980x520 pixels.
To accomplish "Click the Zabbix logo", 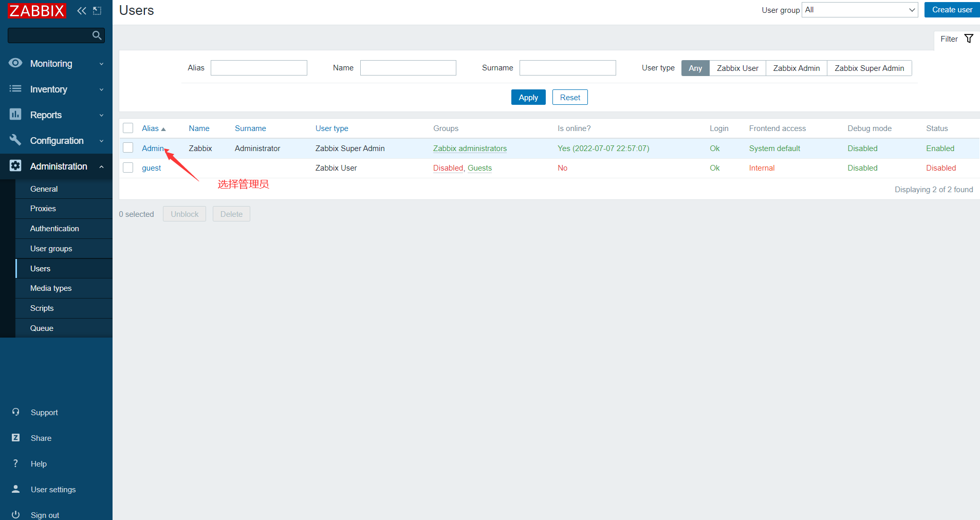I will coord(37,10).
